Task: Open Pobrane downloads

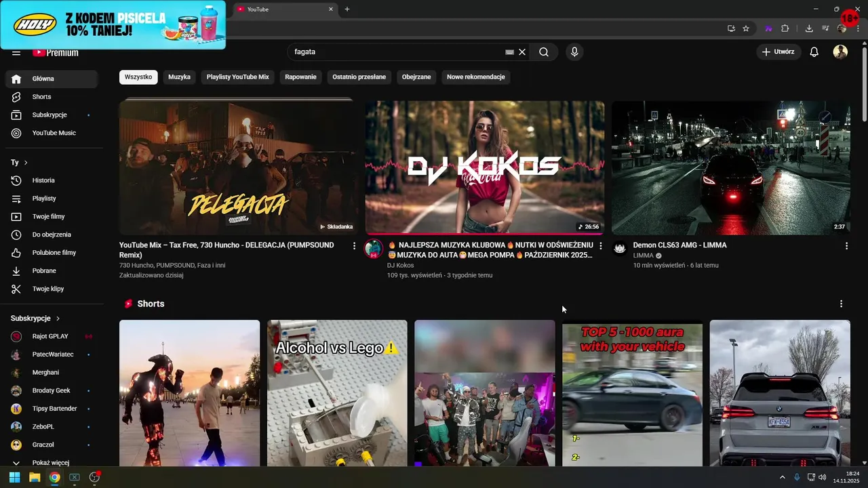Action: click(x=52, y=270)
